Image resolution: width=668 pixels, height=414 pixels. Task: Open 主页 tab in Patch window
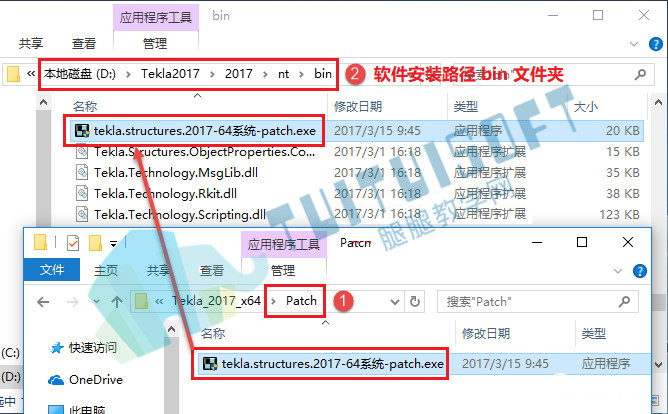[106, 270]
